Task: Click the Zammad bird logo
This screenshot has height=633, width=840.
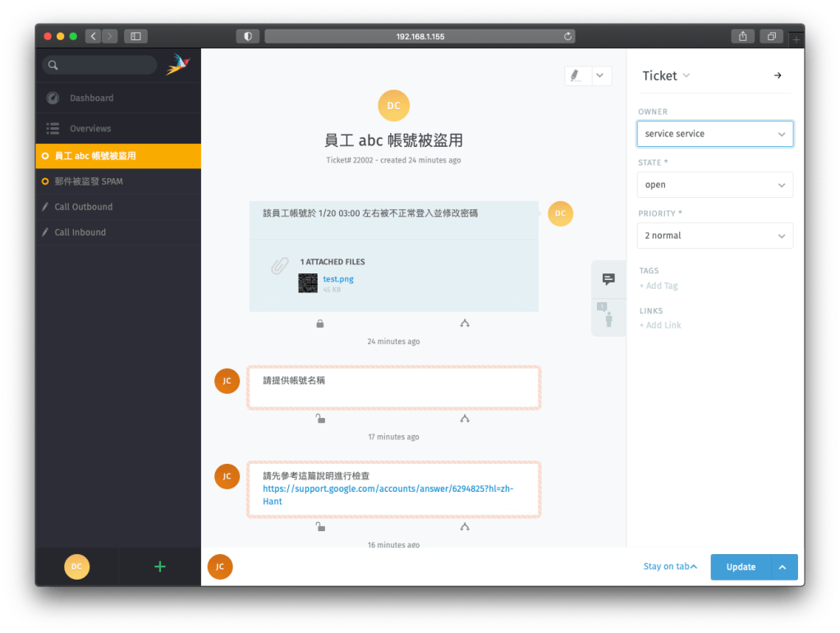Action: pyautogui.click(x=177, y=65)
